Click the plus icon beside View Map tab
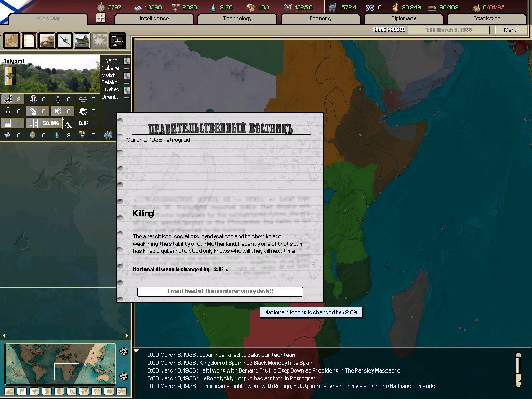This screenshot has height=399, width=532. point(101,18)
